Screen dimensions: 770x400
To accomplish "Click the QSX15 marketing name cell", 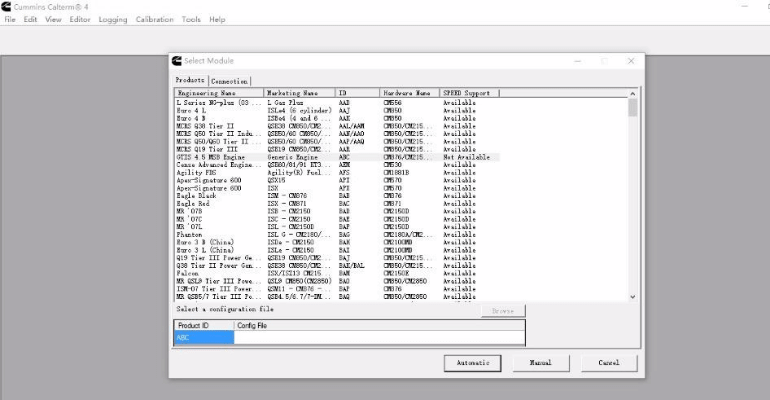I will point(276,181).
